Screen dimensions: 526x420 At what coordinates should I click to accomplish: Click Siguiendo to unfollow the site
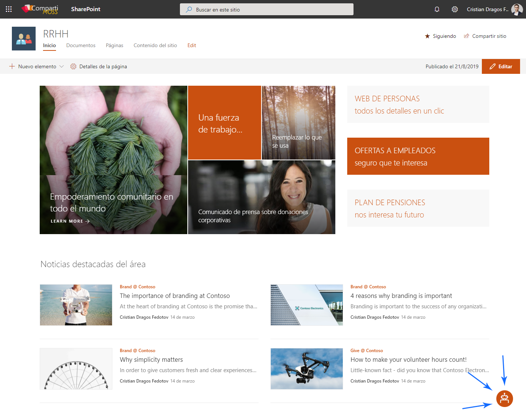point(440,36)
